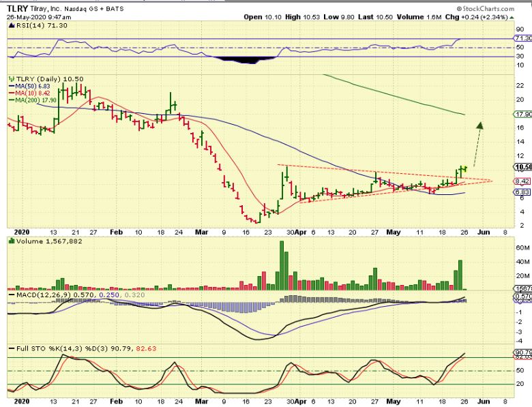Click the 10.50 last price axis label
This screenshot has height=407, width=532.
click(522, 167)
